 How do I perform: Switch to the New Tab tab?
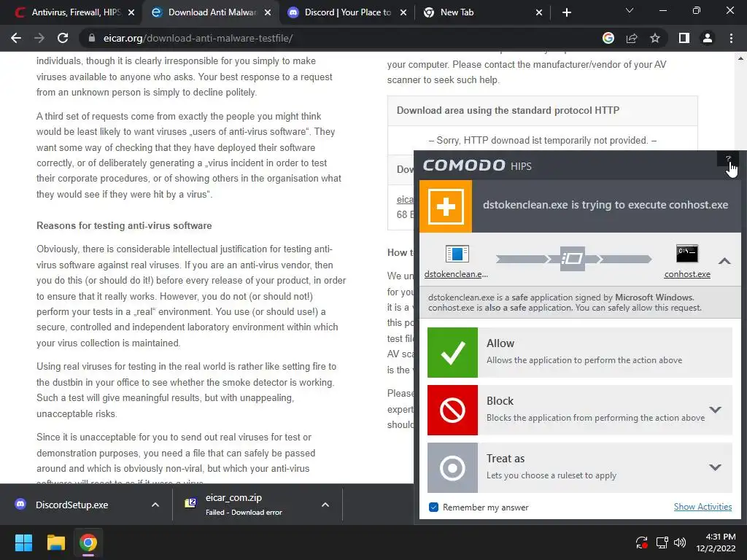pos(483,12)
